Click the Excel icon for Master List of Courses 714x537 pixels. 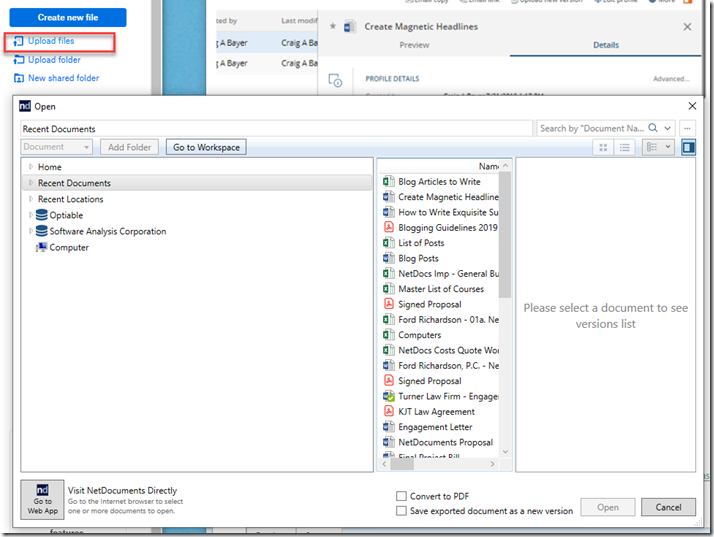pos(388,289)
